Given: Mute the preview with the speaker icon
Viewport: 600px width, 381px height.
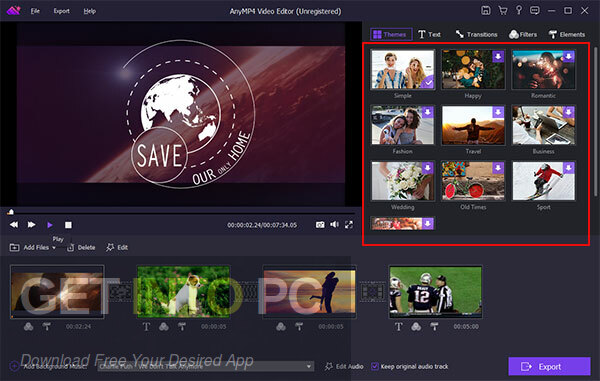Looking at the screenshot, I should (334, 225).
